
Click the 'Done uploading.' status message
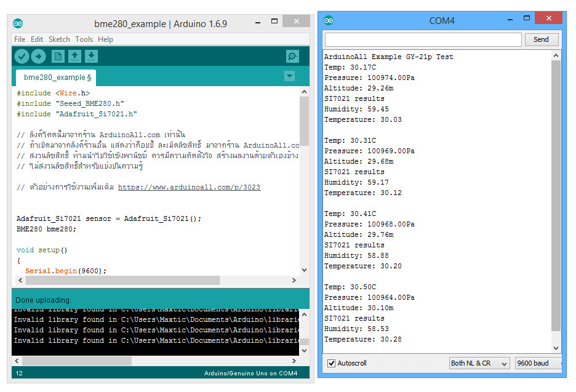pos(43,300)
